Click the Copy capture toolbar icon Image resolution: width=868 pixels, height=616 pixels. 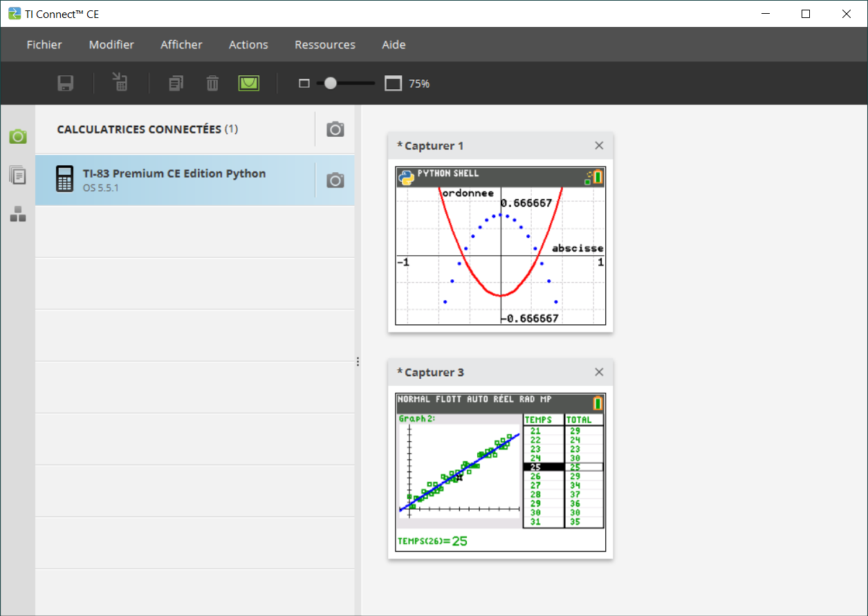pyautogui.click(x=176, y=84)
